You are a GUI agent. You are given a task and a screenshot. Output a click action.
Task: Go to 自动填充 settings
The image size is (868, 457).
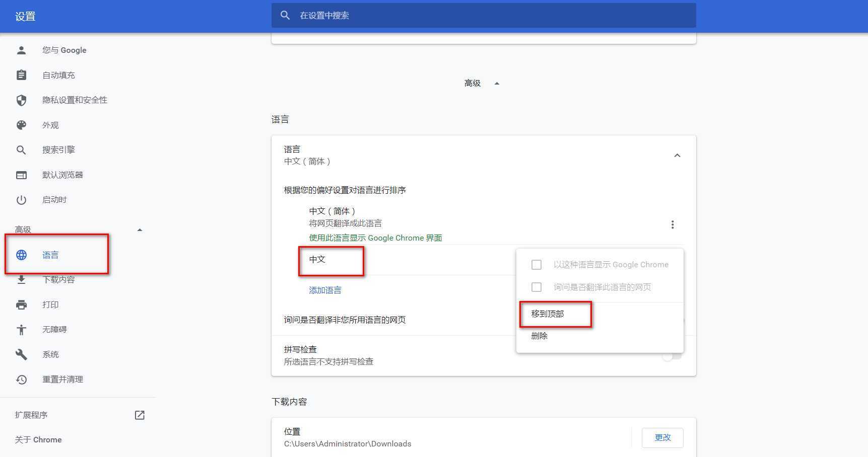click(x=58, y=75)
